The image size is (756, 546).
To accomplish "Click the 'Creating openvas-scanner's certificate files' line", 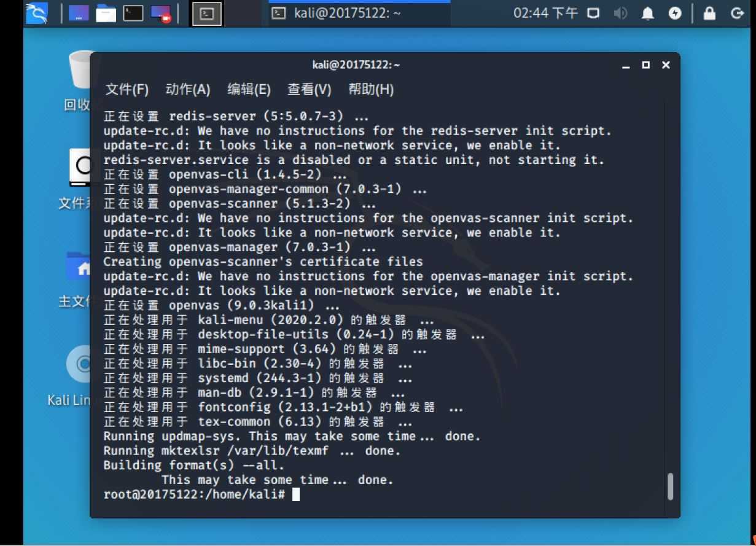I will pyautogui.click(x=263, y=262).
